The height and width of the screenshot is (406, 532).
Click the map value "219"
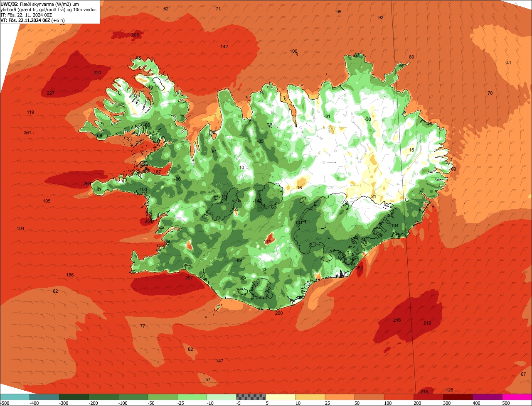[427, 323]
